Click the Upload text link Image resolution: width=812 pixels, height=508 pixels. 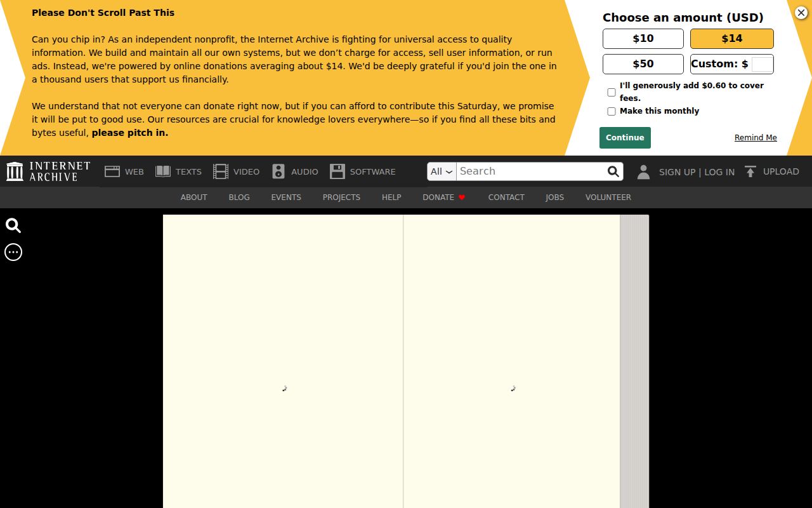(x=781, y=171)
